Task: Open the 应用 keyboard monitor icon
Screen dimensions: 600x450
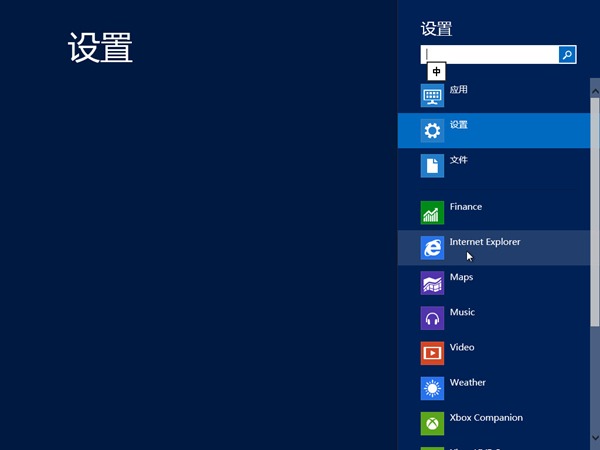Action: (432, 96)
